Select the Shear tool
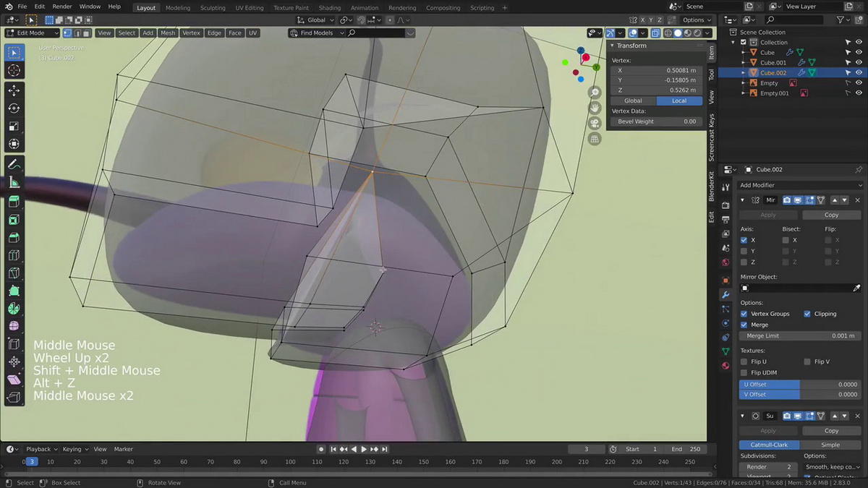The height and width of the screenshot is (488, 868). tap(14, 380)
